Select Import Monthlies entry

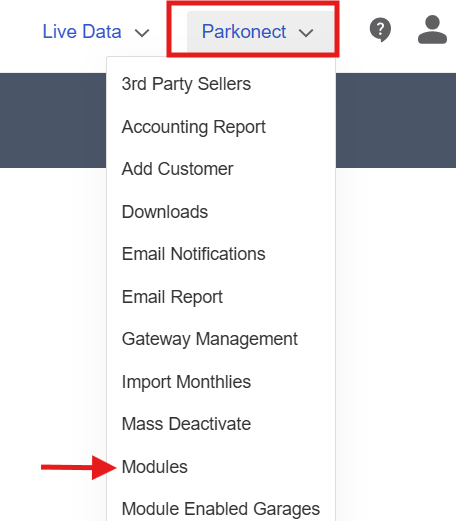click(x=186, y=382)
